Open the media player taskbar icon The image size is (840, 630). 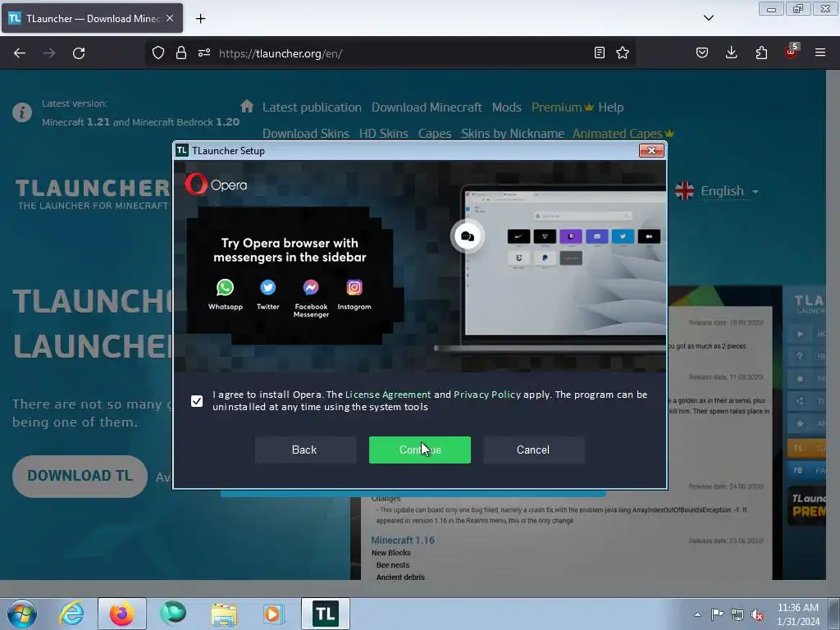[x=272, y=614]
